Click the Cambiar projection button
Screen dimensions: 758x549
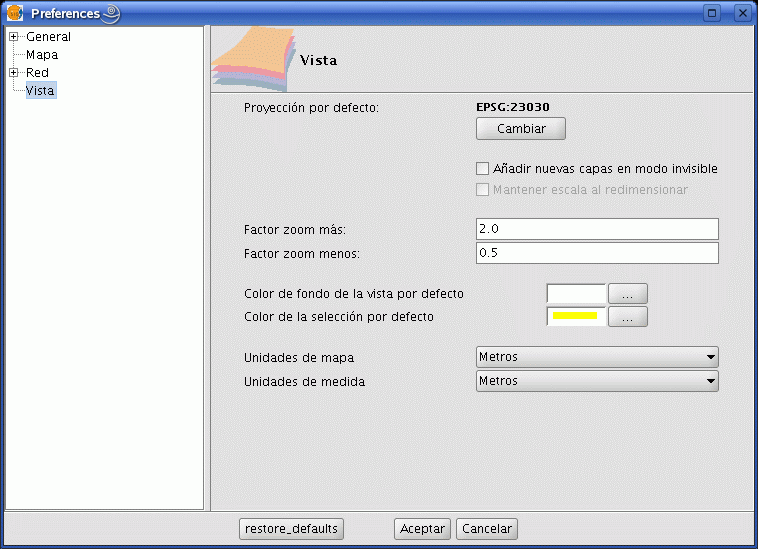click(521, 129)
